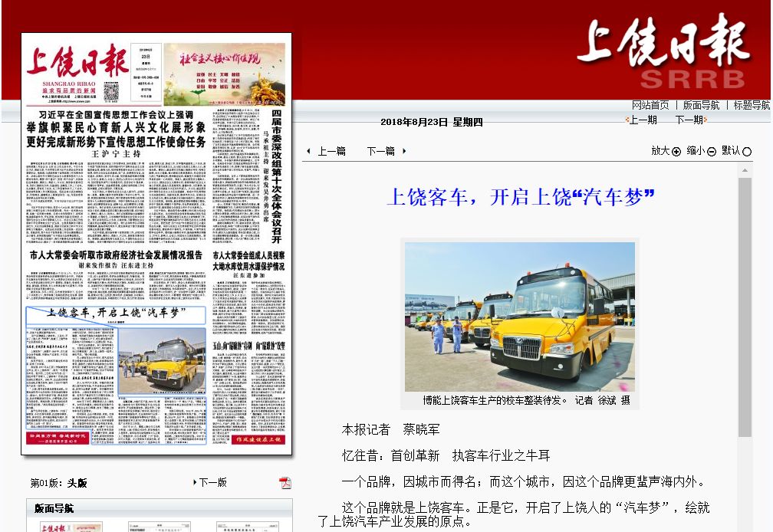773x532 pixels.
Task: Click the blue article title 上饶客车，开启上饶“汽车梦”
Action: [x=521, y=197]
